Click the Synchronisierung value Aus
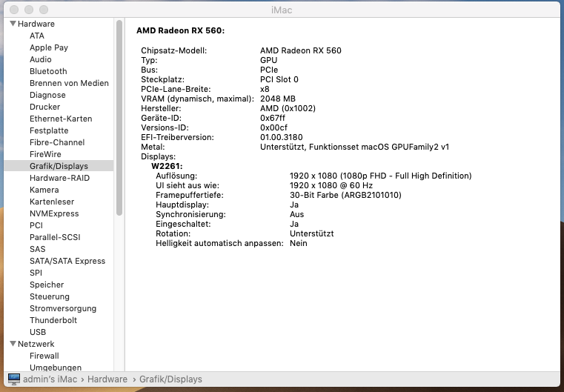The image size is (564, 392). pyautogui.click(x=296, y=214)
